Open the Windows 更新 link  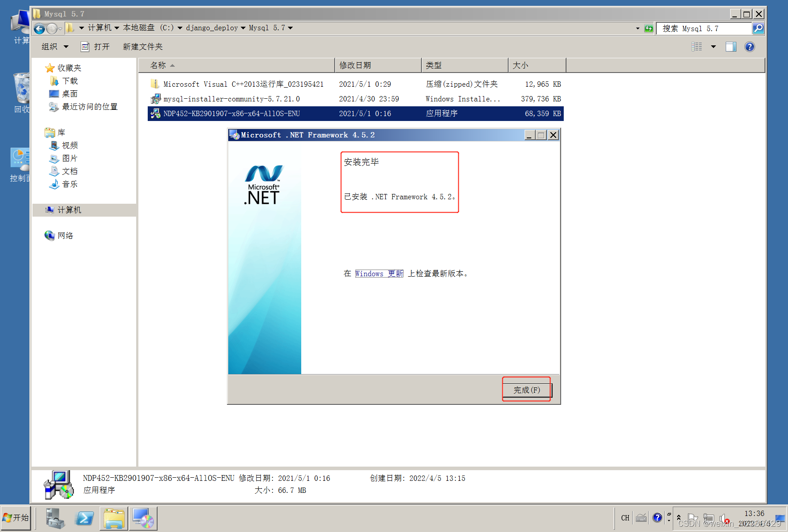[379, 274]
